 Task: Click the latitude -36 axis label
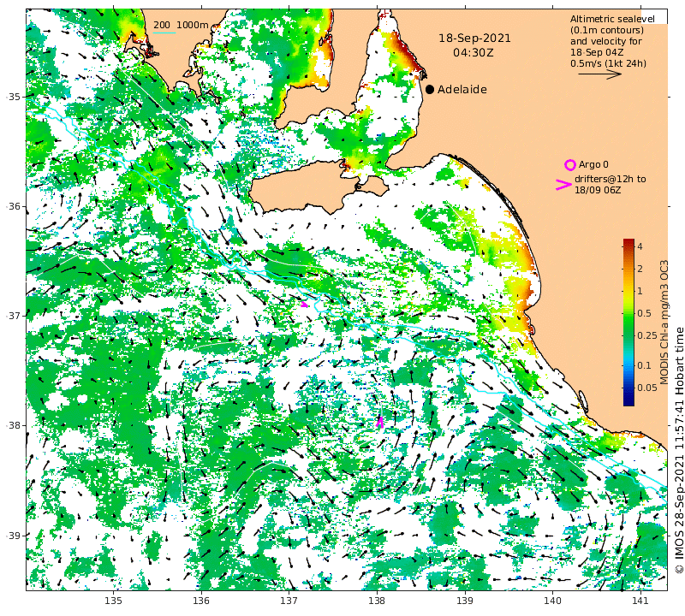click(x=13, y=206)
